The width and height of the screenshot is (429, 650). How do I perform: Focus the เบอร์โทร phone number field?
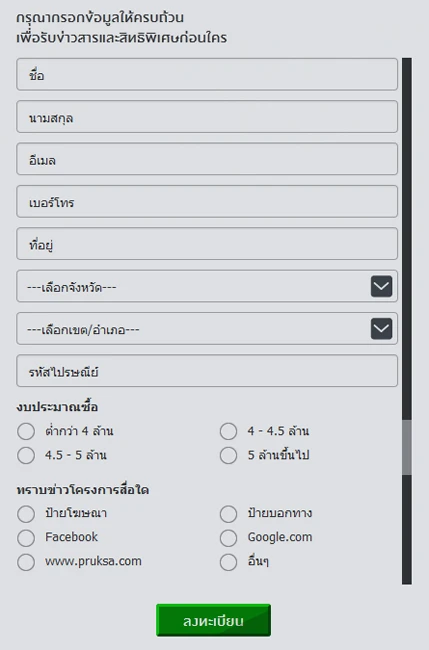(207, 201)
